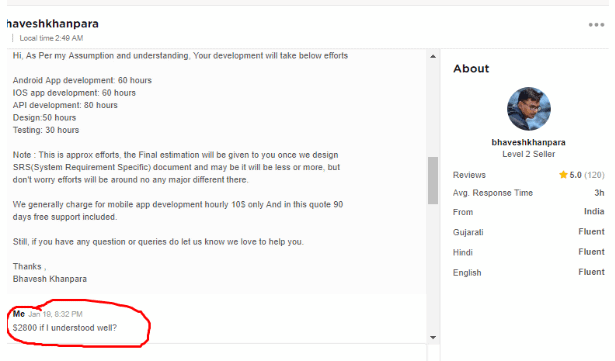Screen dimensions: 615x361
Task: Click the 'Hindi' language label
Action: click(x=462, y=252)
